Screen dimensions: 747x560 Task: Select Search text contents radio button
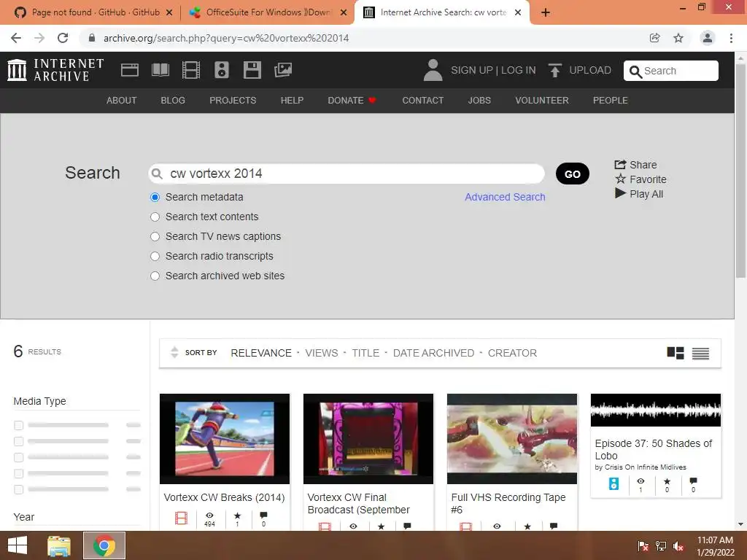click(155, 217)
